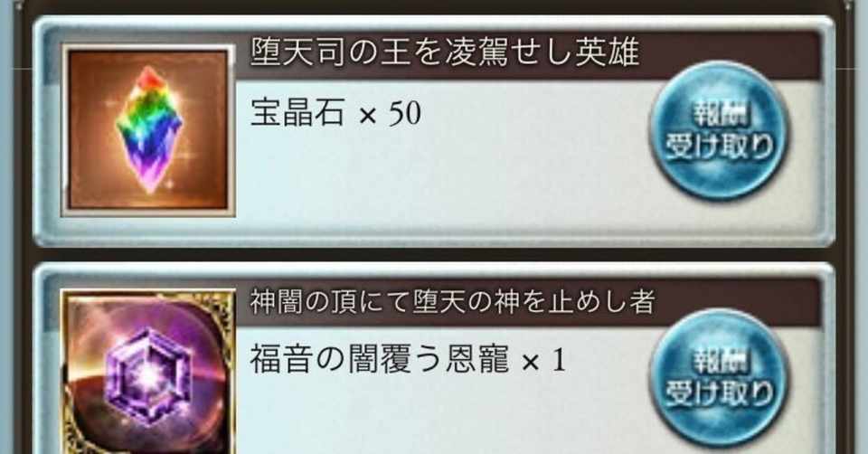Select the 神闇の頂にて堕天の神を止めし者 title text
The height and width of the screenshot is (454, 868).
click(452, 302)
